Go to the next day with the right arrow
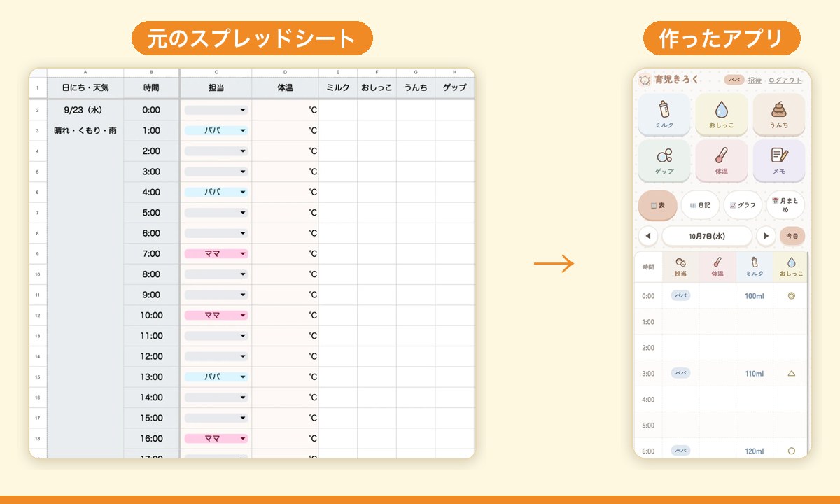Image resolution: width=840 pixels, height=504 pixels. (x=766, y=236)
